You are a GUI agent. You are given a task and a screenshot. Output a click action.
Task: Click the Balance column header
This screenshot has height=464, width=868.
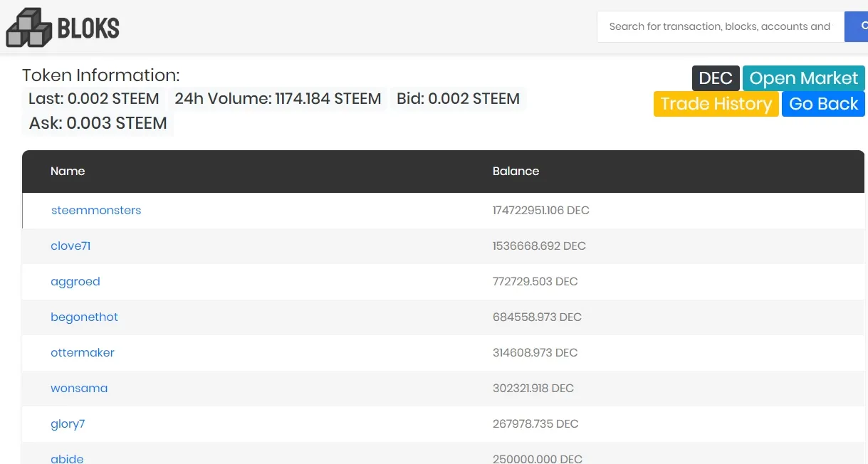(516, 172)
